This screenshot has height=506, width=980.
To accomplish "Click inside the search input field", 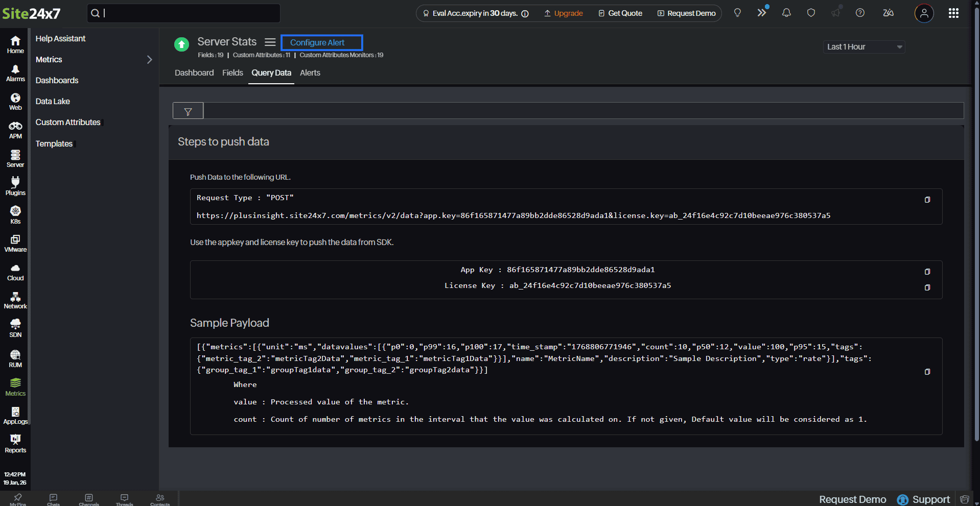I will pyautogui.click(x=183, y=13).
